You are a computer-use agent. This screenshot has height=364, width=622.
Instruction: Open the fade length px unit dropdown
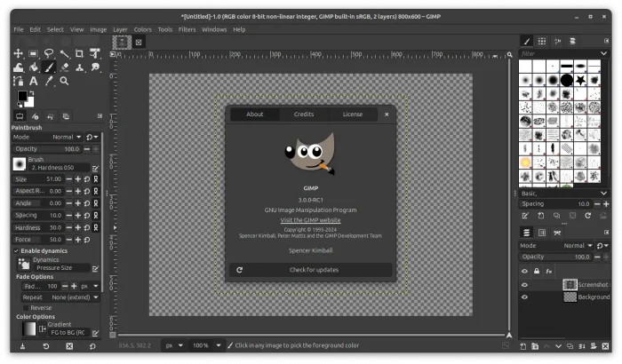(x=90, y=286)
